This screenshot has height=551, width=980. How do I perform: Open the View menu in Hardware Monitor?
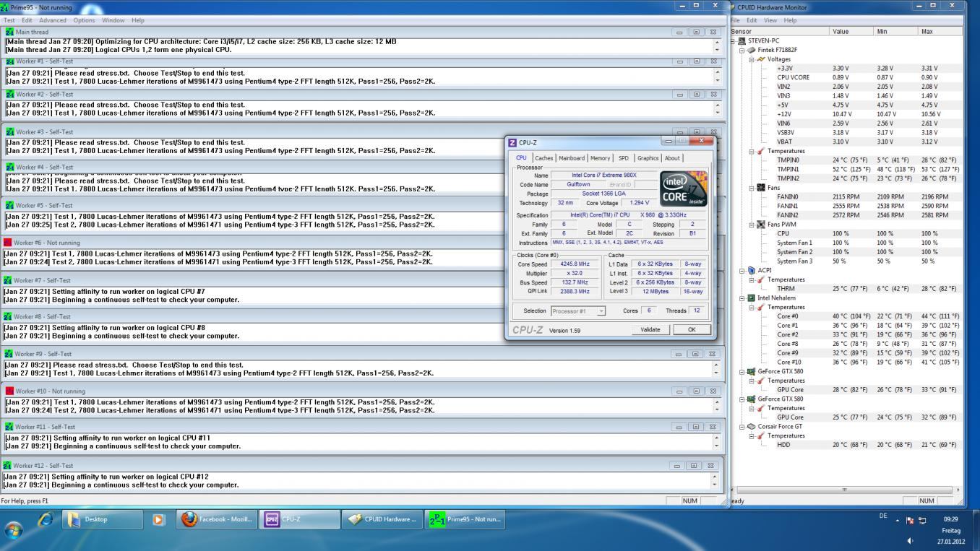click(770, 20)
